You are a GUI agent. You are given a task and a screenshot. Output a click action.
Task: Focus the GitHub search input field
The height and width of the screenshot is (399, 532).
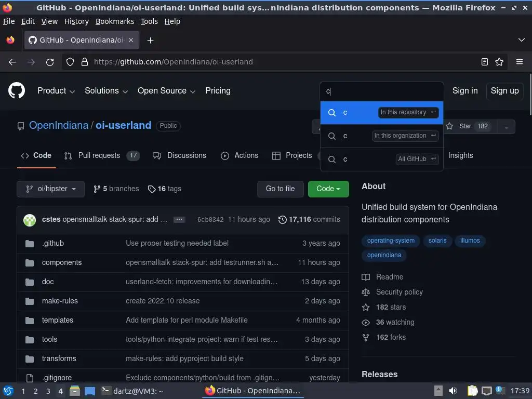(382, 91)
